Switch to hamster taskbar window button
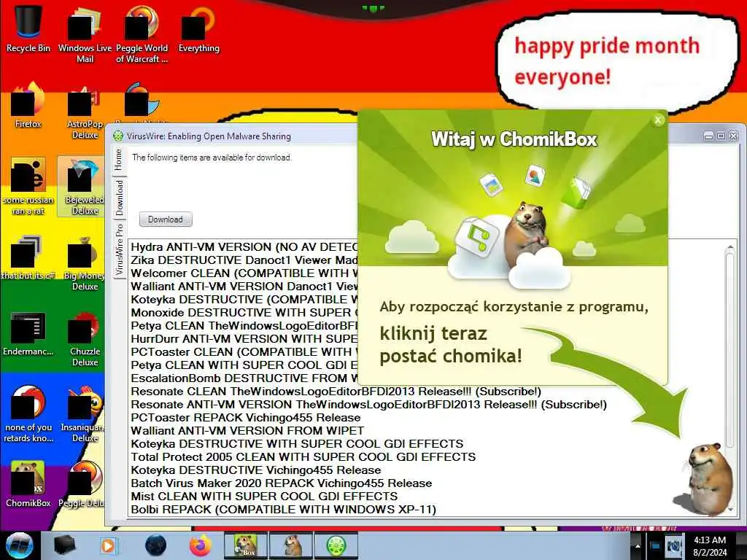Image resolution: width=747 pixels, height=560 pixels. coord(291,545)
